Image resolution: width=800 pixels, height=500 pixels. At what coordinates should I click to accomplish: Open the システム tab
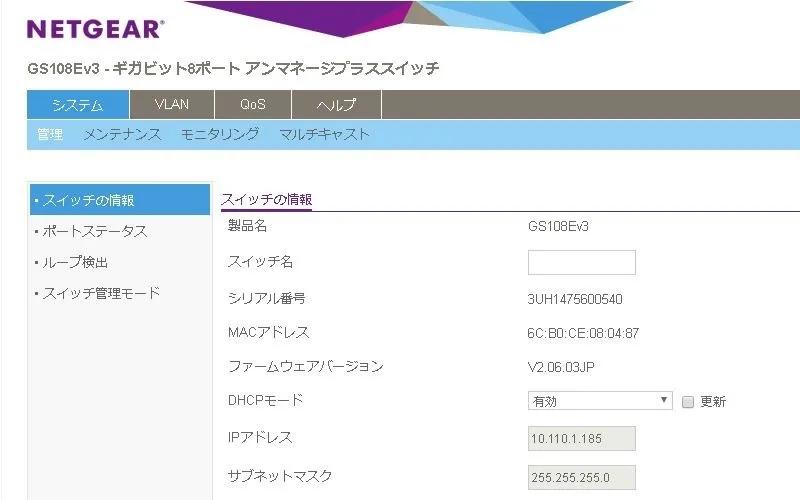(x=78, y=105)
